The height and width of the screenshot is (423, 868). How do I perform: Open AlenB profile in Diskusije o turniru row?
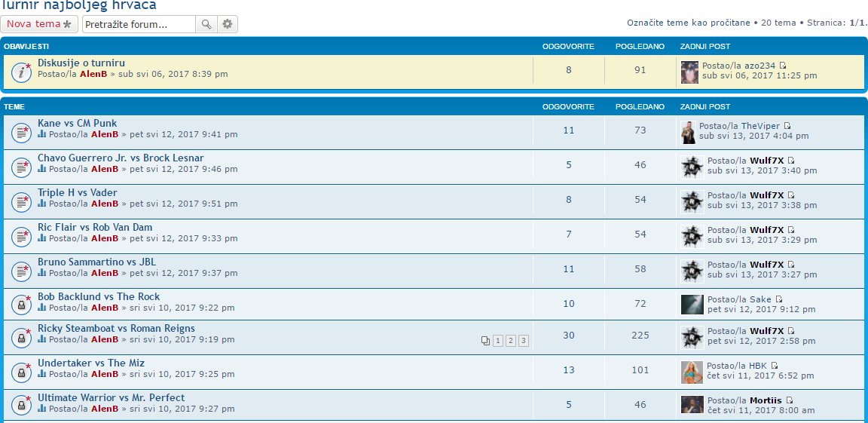[x=93, y=74]
